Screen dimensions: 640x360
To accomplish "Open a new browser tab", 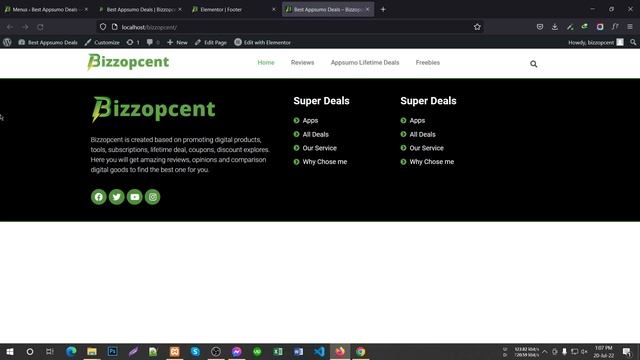I will [383, 9].
